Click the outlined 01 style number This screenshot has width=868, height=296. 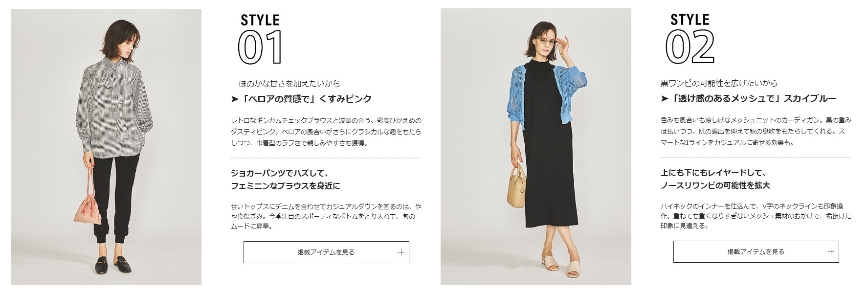(260, 47)
